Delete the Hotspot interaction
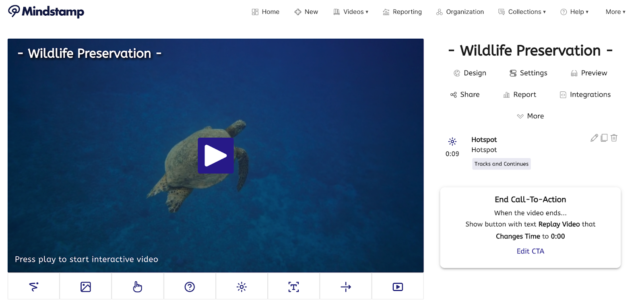The image size is (644, 307). click(614, 138)
